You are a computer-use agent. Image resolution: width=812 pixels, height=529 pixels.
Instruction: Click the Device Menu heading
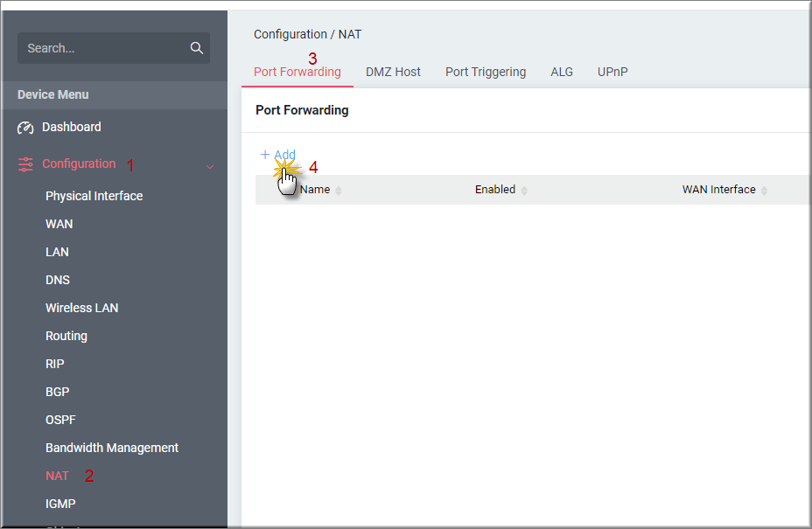pyautogui.click(x=52, y=94)
